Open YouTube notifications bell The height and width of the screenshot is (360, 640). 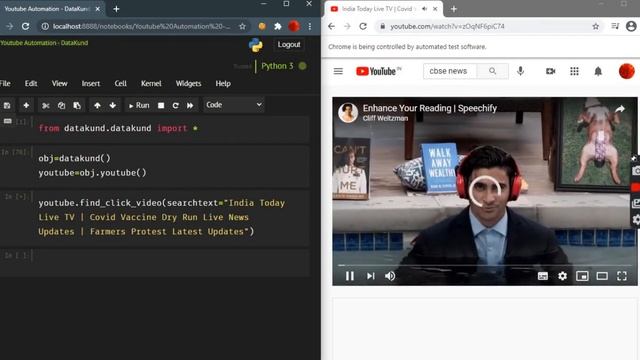coord(598,71)
